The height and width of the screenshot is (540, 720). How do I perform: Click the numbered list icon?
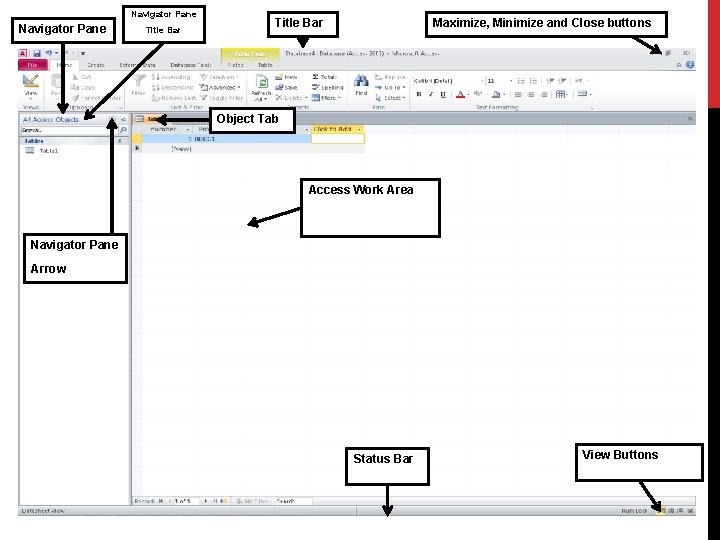click(533, 81)
